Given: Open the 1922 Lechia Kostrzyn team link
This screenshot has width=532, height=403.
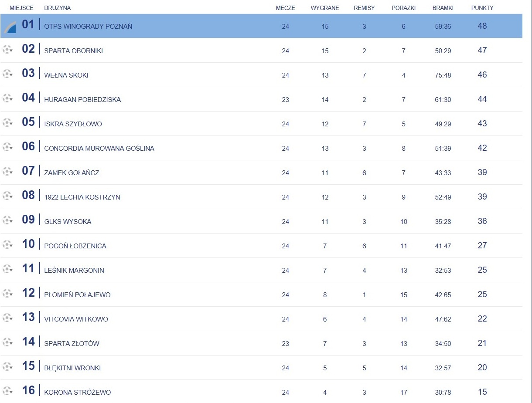Looking at the screenshot, I should [x=82, y=197].
